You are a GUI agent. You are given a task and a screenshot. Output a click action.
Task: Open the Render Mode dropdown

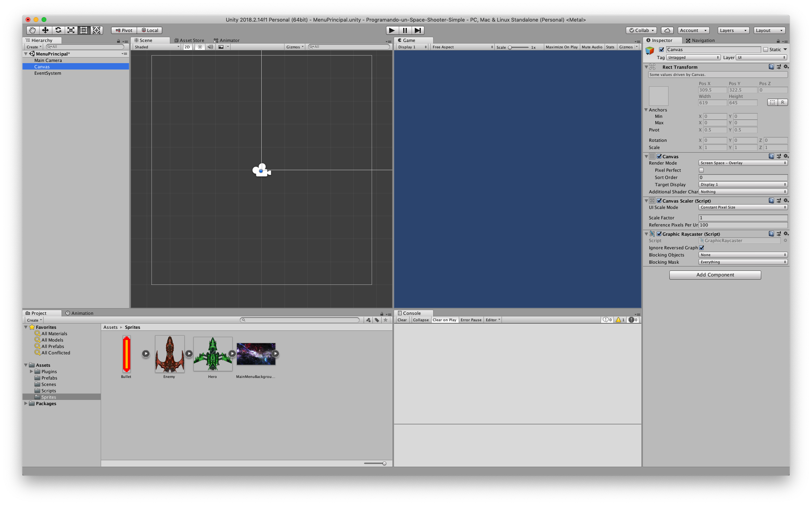742,163
